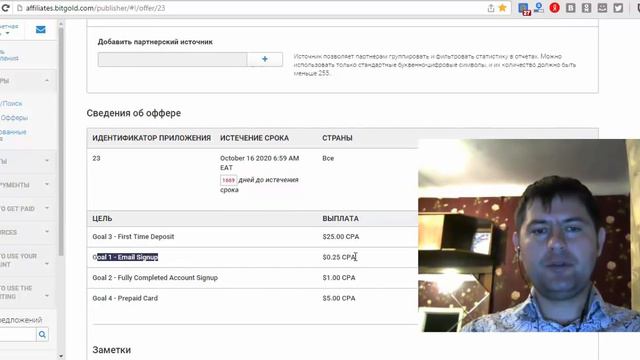This screenshot has height=360, width=640.
Task: Expand the РУМЕНТЫ sidebar section
Action: click(x=47, y=184)
